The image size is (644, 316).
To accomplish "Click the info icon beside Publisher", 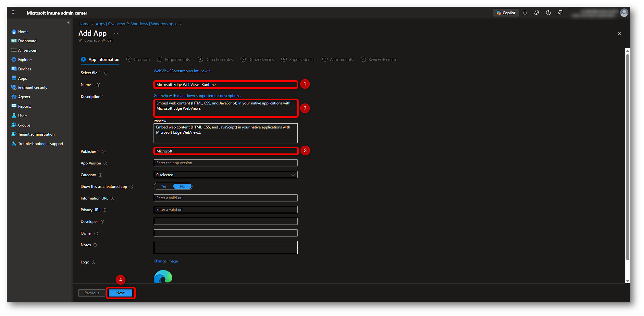I will click(104, 152).
